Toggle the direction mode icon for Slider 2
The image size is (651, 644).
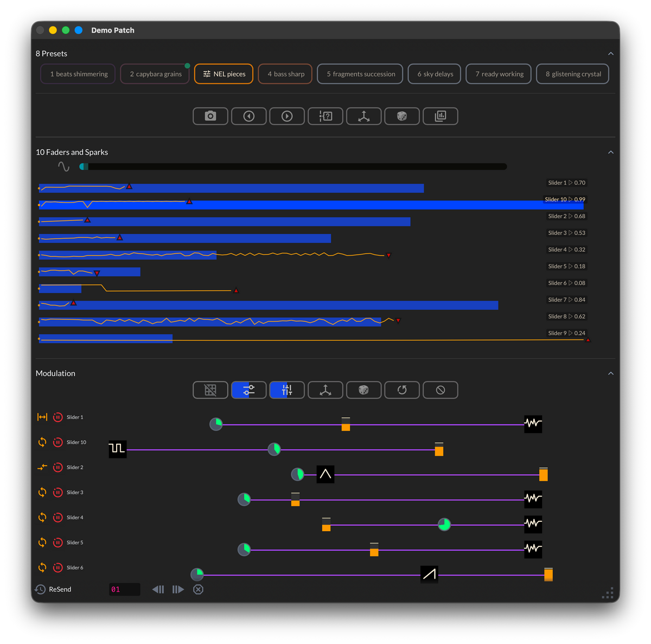pyautogui.click(x=42, y=467)
